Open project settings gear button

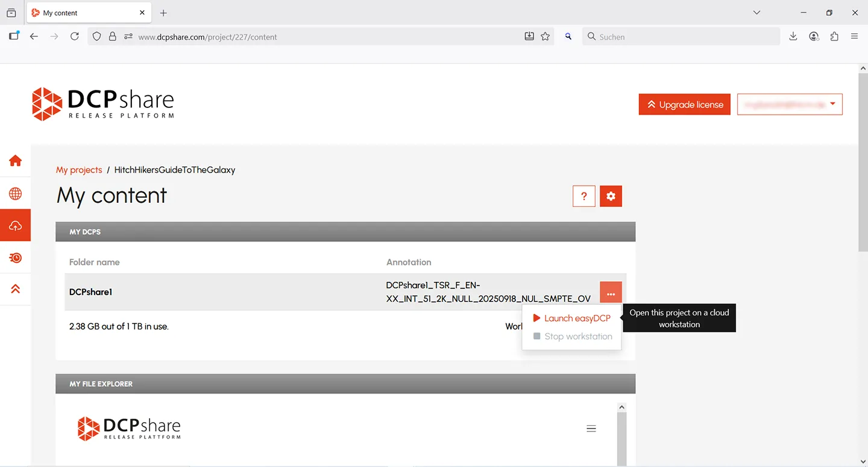click(611, 196)
